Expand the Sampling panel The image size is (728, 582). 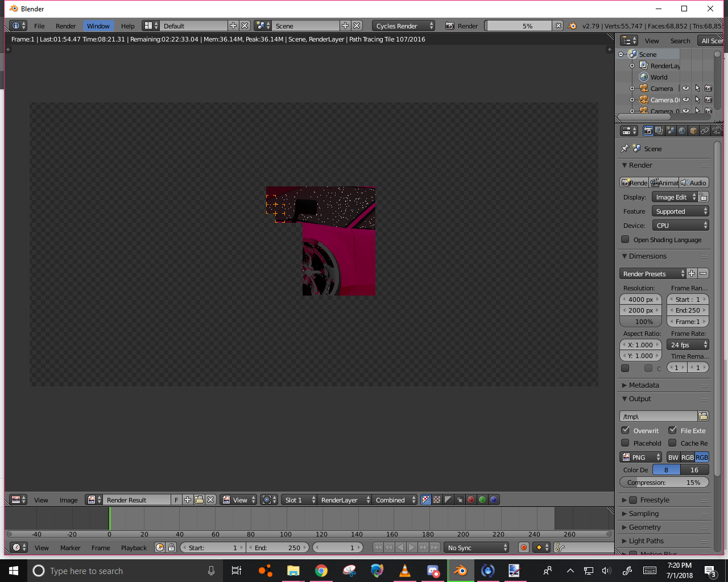[x=643, y=514]
